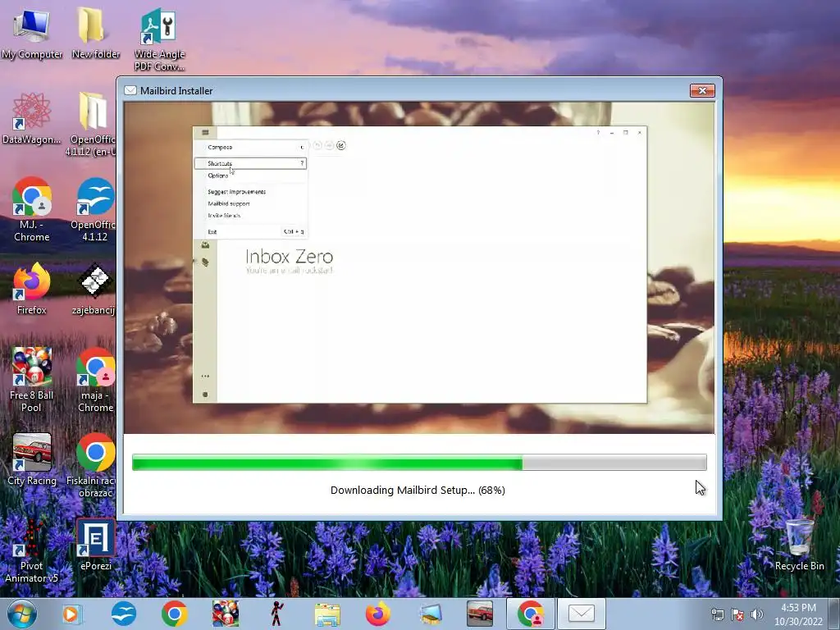Open the Windows Start menu
Screen dimensions: 840x630
pyautogui.click(x=22, y=614)
